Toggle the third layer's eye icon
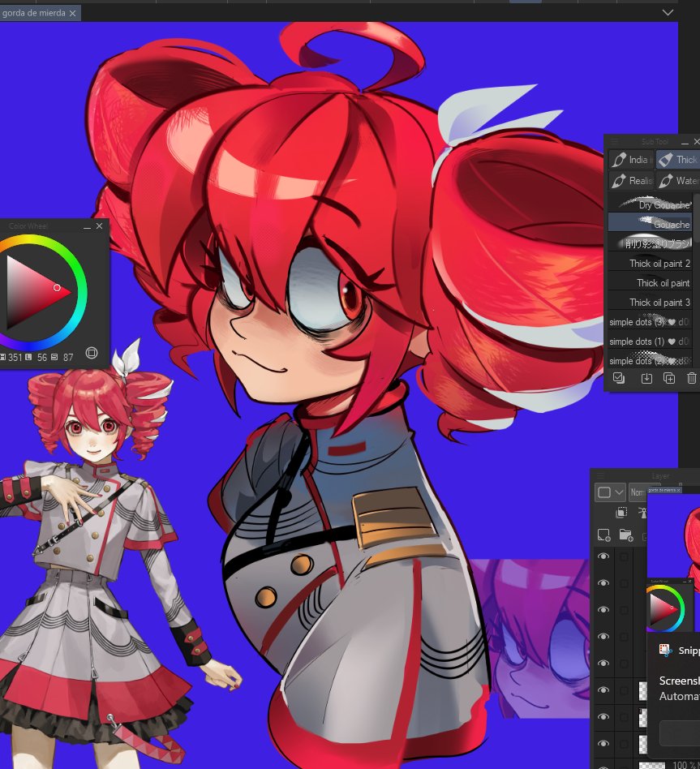The image size is (700, 769). point(603,610)
